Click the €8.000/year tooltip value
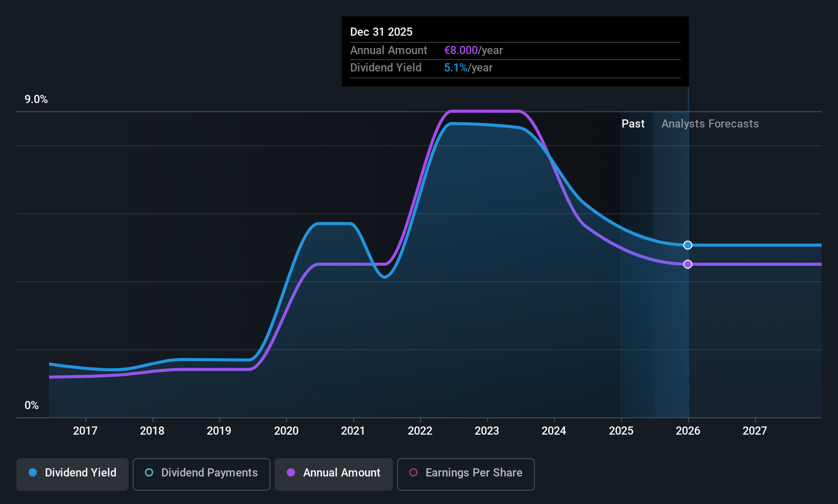Screen dimensions: 838x504 point(474,51)
